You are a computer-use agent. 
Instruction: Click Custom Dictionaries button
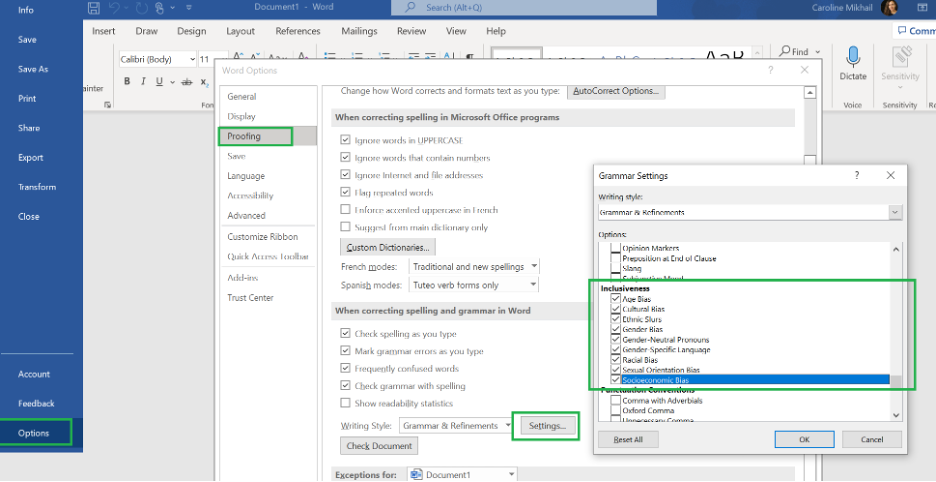(388, 247)
